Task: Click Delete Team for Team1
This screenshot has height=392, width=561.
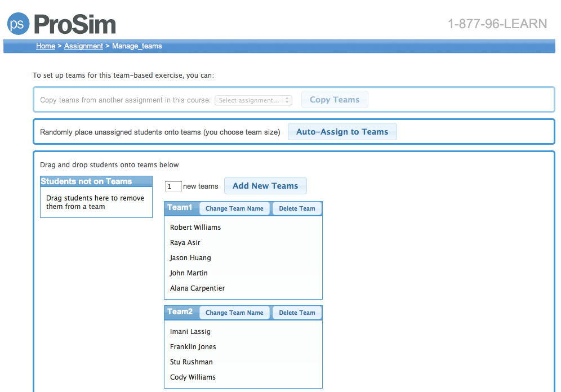Action: tap(297, 208)
